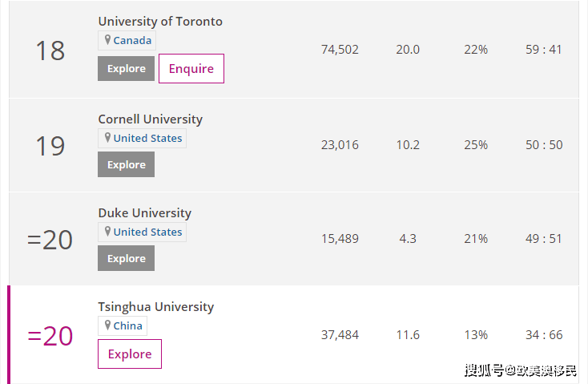Select the United States link under Cornell
Viewport: 588px width, 384px height.
tap(147, 138)
